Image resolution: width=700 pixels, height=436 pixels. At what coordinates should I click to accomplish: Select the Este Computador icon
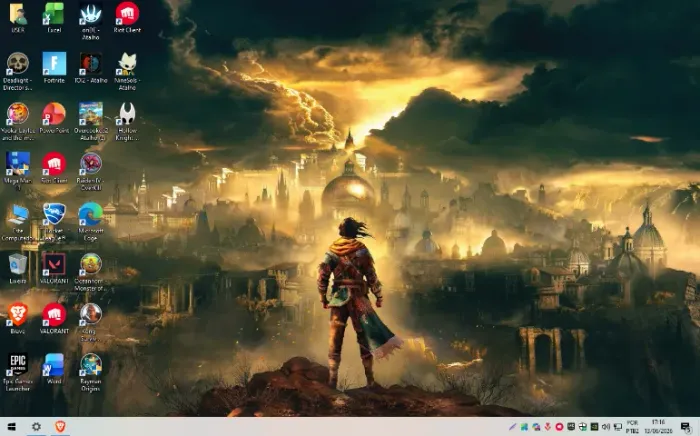18,222
